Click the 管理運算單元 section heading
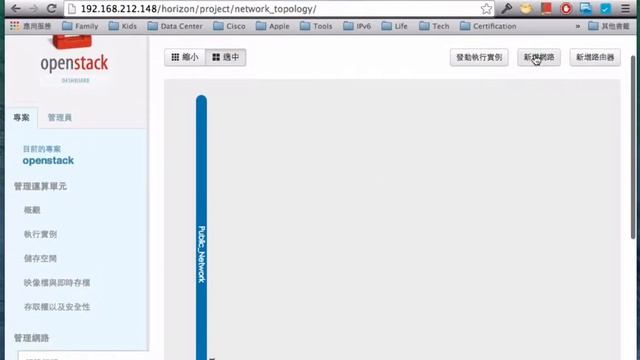Screen dimensions: 640x360 [x=40, y=187]
